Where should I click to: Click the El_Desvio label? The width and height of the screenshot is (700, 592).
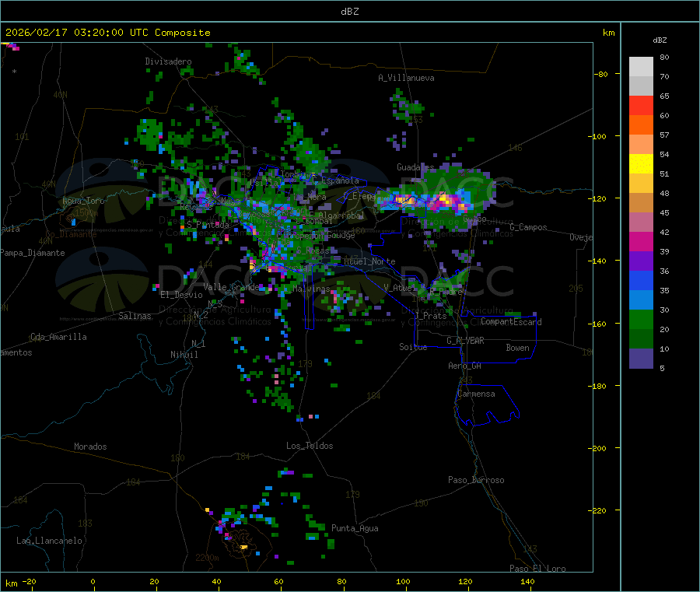coord(181,295)
